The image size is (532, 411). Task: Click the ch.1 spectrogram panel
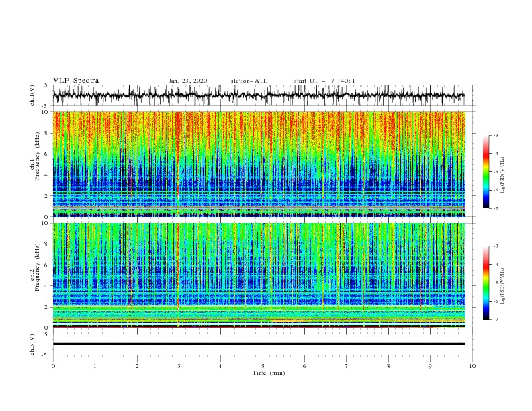tap(259, 164)
